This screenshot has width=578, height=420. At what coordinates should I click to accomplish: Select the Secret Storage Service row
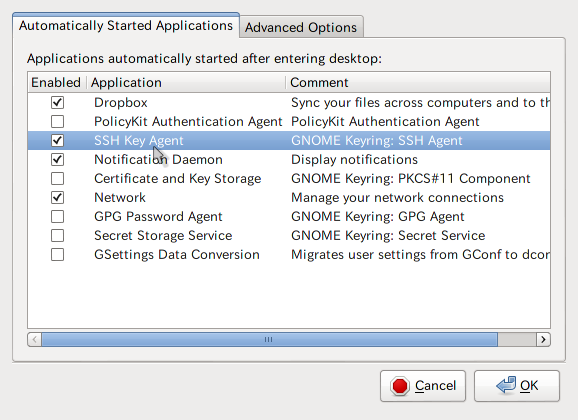[289, 236]
